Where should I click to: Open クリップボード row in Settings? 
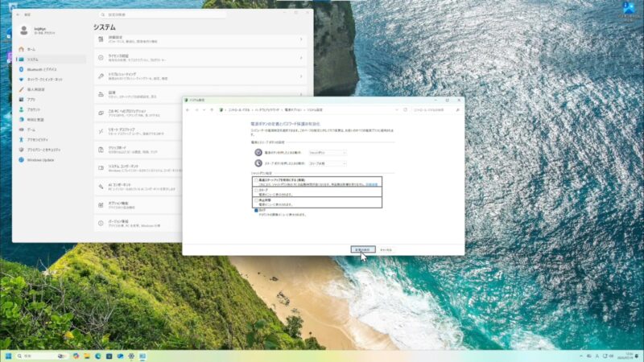[x=138, y=150]
